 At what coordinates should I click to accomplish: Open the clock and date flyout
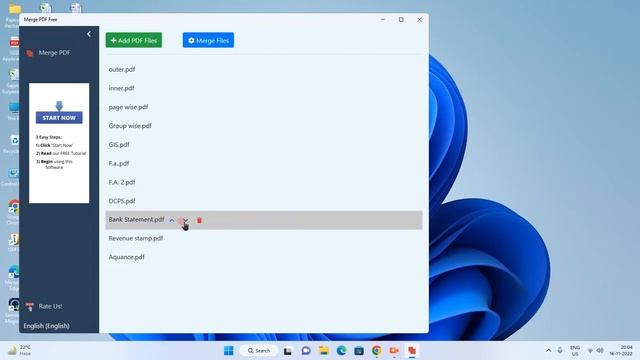(621, 351)
